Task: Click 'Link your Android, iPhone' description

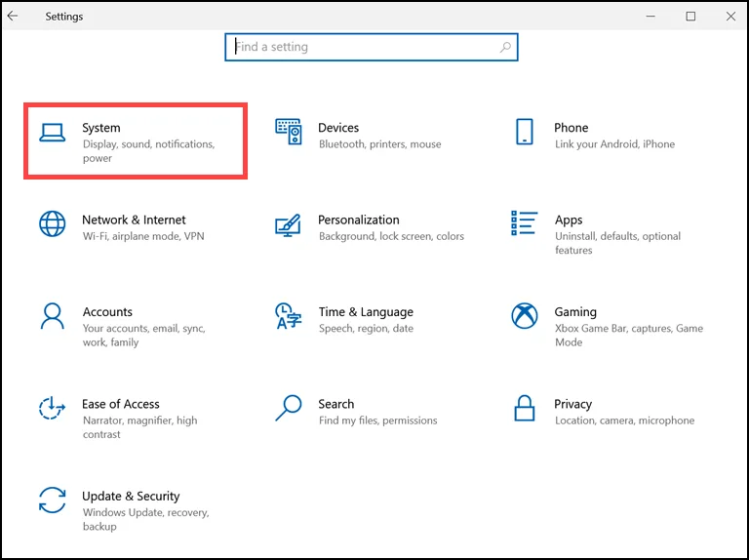Action: tap(614, 144)
